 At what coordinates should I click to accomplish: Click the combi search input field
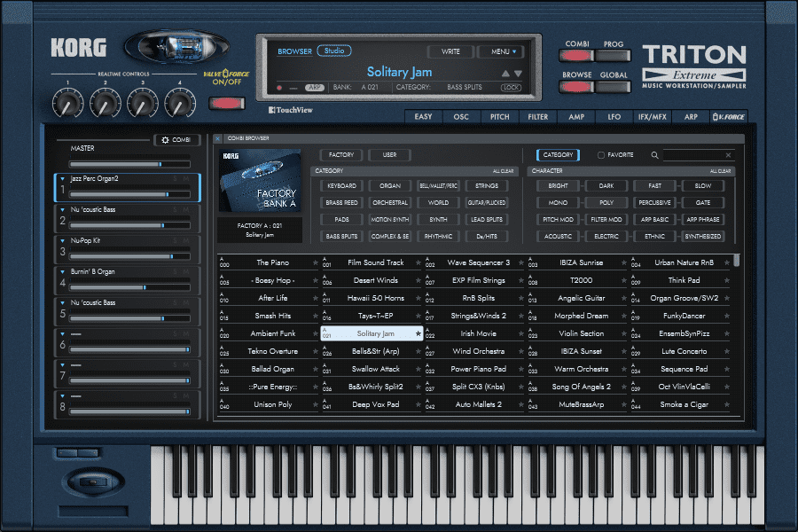(693, 155)
